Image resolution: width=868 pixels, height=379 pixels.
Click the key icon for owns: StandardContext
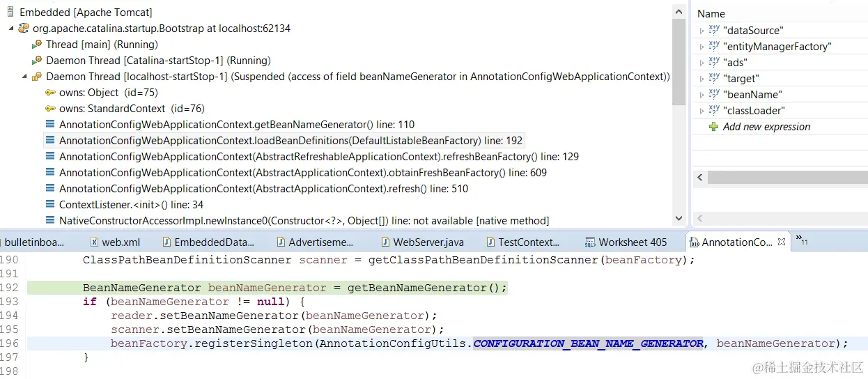point(50,109)
